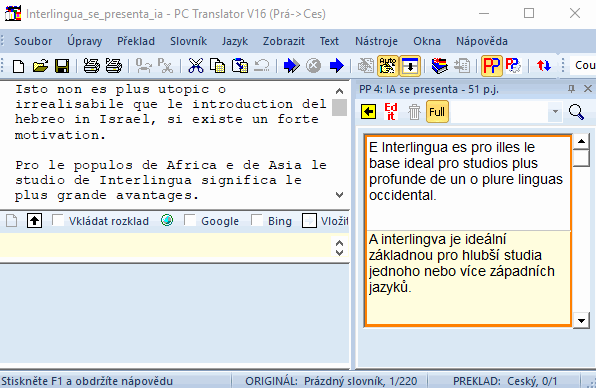The image size is (596, 388).
Task: Click the down arrow of source text scrollbar
Action: pyautogui.click(x=339, y=195)
